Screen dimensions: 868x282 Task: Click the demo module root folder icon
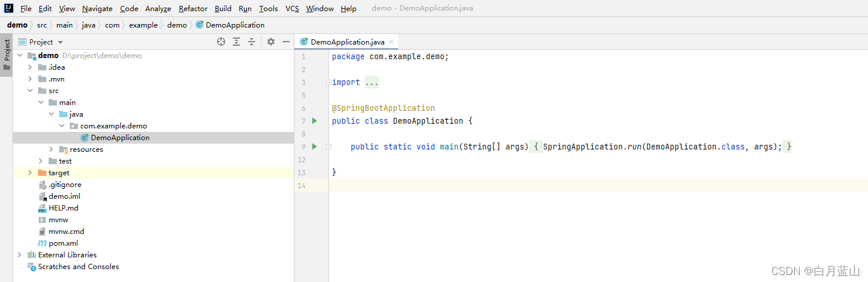click(32, 56)
